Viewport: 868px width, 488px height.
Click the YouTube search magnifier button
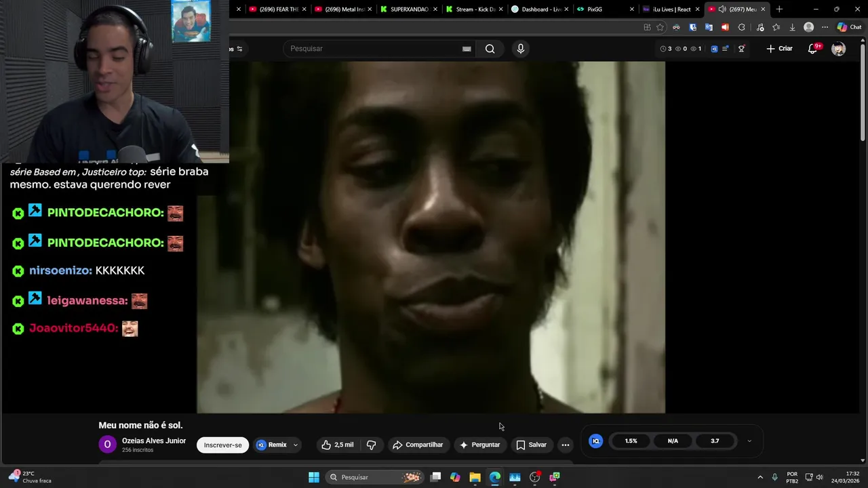[x=490, y=49]
